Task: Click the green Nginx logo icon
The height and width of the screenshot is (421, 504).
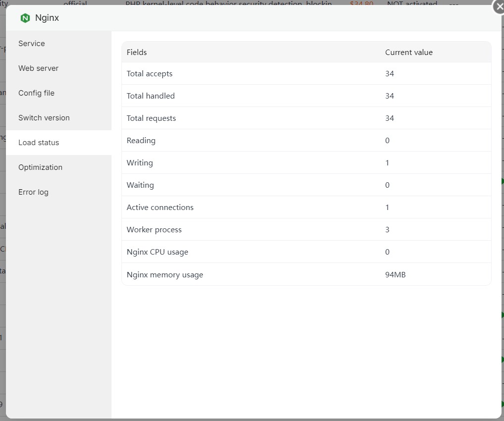Action: pyautogui.click(x=25, y=18)
